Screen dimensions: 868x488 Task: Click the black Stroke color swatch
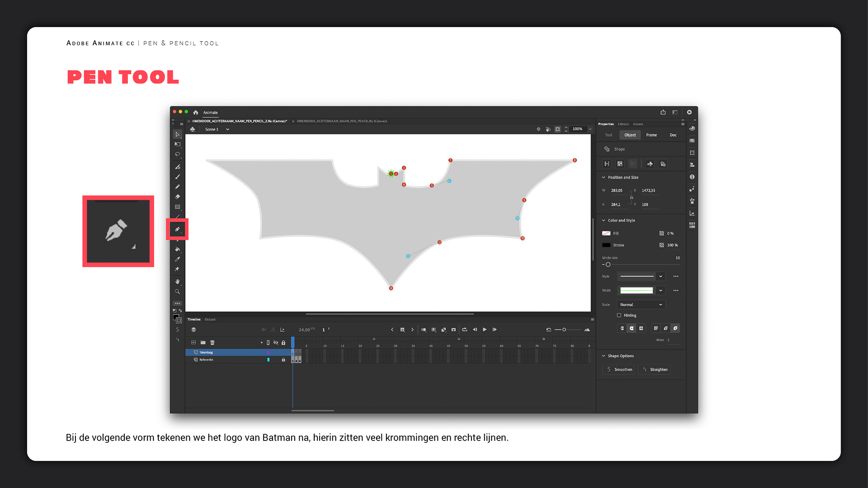(606, 245)
